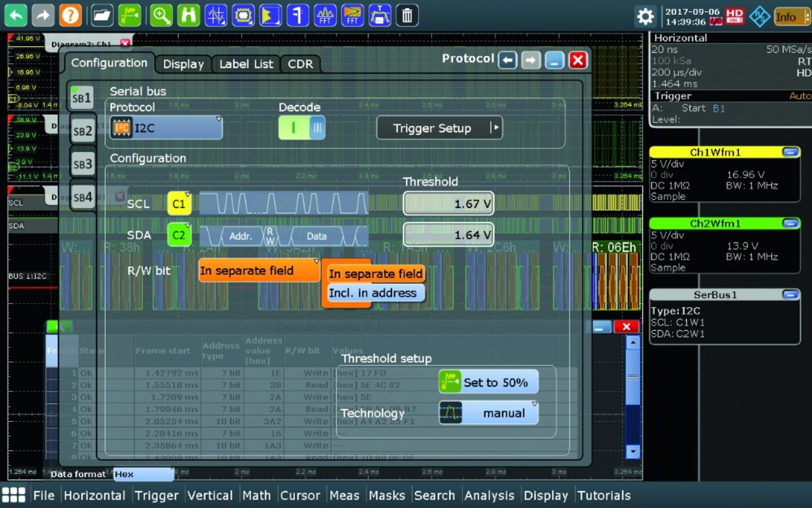Open the orange help question-mark icon
The height and width of the screenshot is (508, 812).
point(70,15)
